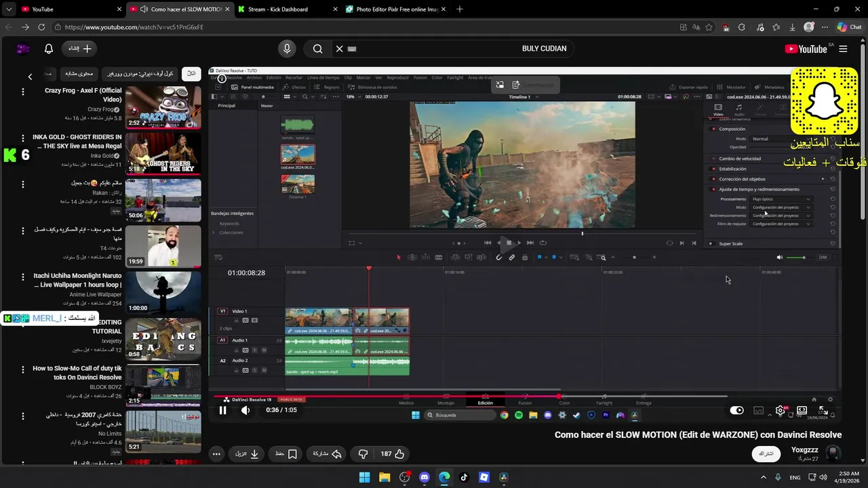Open options menu for Itachi Uchiha video
The width and height of the screenshot is (868, 488).
(22, 277)
